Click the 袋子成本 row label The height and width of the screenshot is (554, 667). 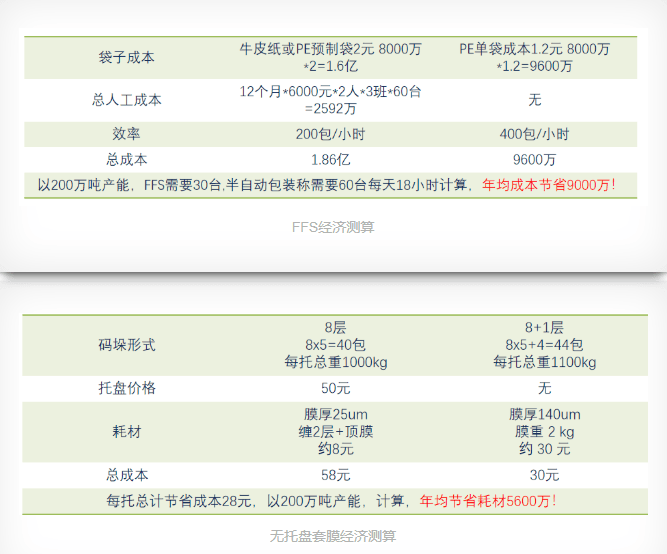point(127,58)
